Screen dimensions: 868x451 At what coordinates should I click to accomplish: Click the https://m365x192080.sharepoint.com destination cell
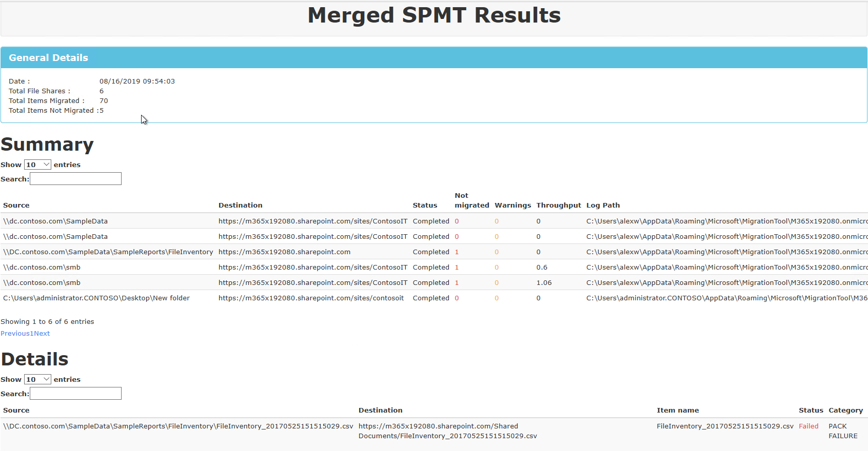[x=285, y=252]
